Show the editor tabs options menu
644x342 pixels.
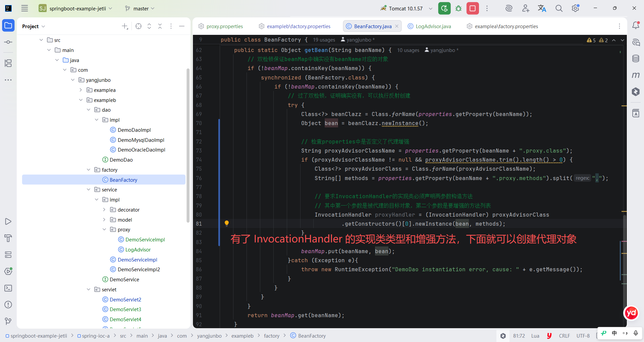click(x=620, y=26)
